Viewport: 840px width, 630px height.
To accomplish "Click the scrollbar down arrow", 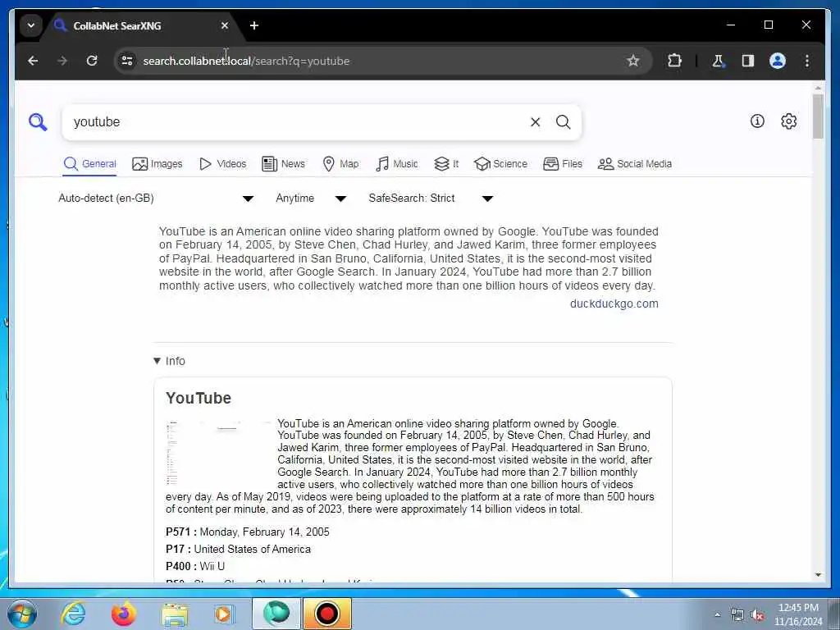I will (818, 575).
